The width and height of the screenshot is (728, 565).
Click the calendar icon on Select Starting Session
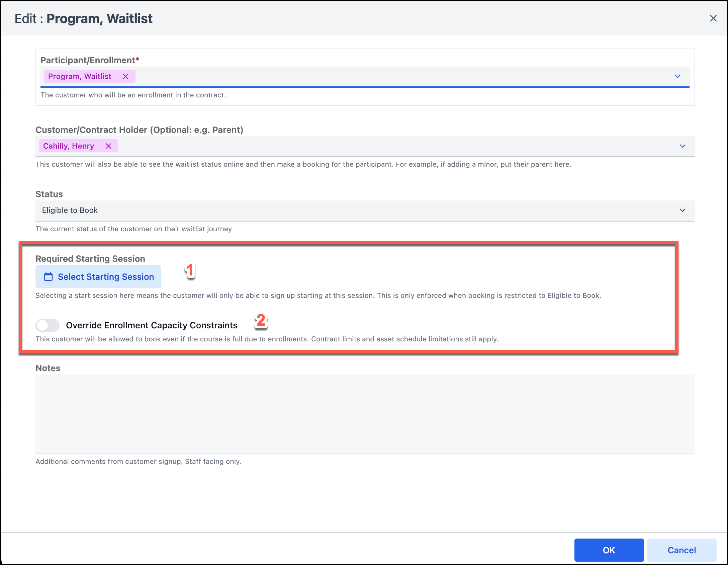click(48, 277)
